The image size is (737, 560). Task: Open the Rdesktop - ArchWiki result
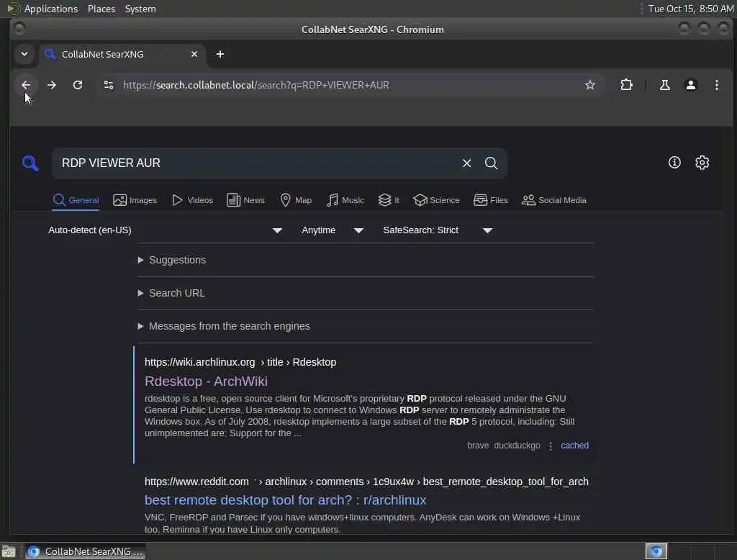click(x=206, y=381)
